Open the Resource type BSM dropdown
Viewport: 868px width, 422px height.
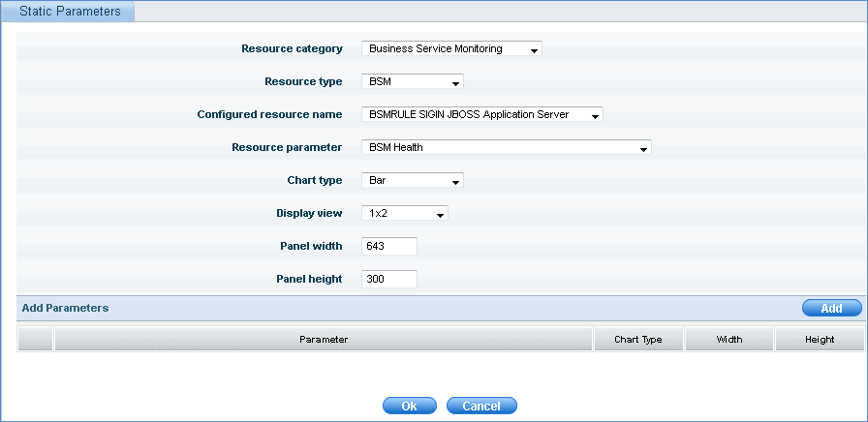(412, 82)
